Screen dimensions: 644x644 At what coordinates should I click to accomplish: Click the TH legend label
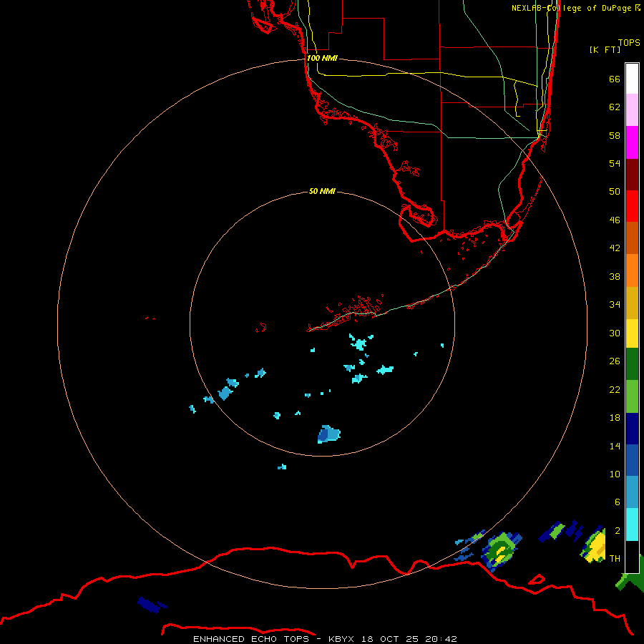(615, 558)
